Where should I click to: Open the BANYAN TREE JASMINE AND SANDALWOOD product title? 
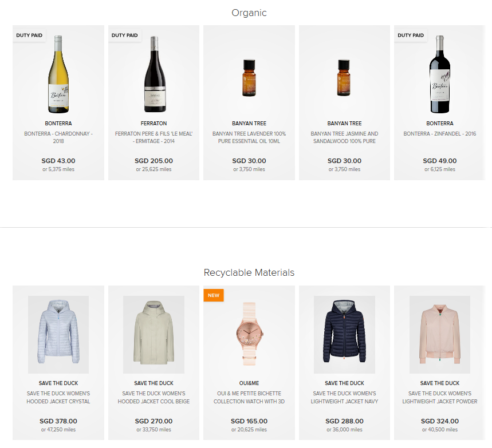pos(344,137)
